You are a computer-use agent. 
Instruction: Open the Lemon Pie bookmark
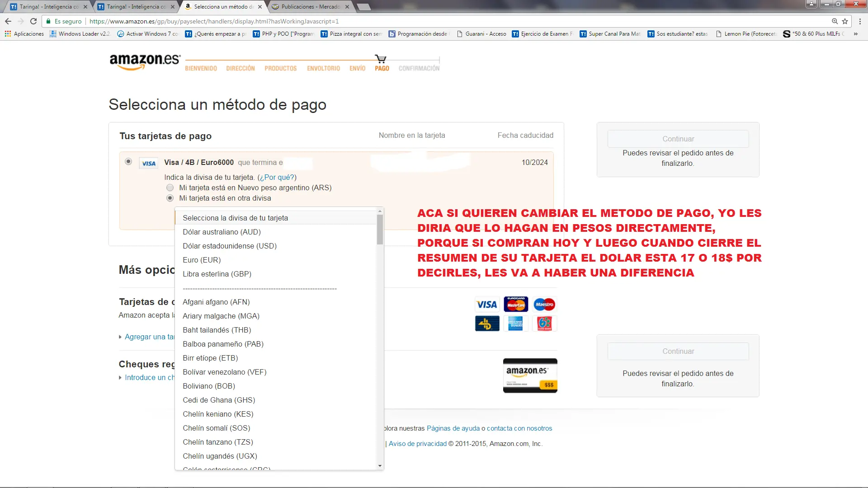[x=746, y=34]
